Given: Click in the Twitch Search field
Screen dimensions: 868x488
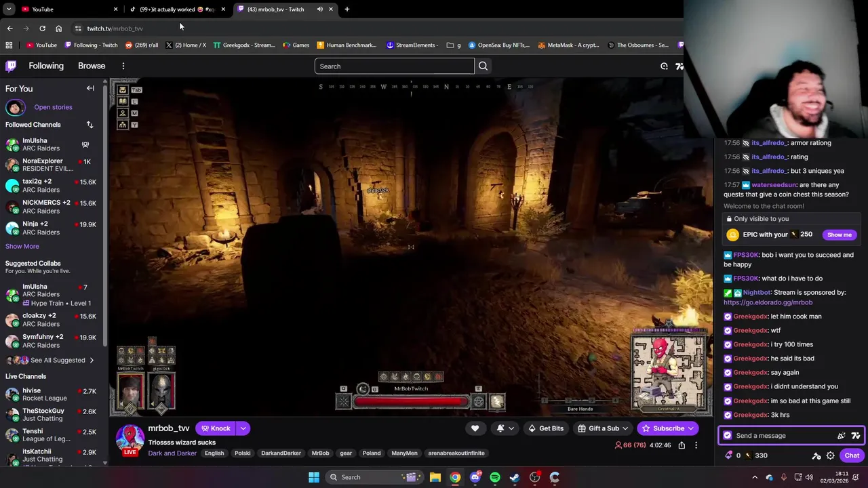Looking at the screenshot, I should pos(394,66).
